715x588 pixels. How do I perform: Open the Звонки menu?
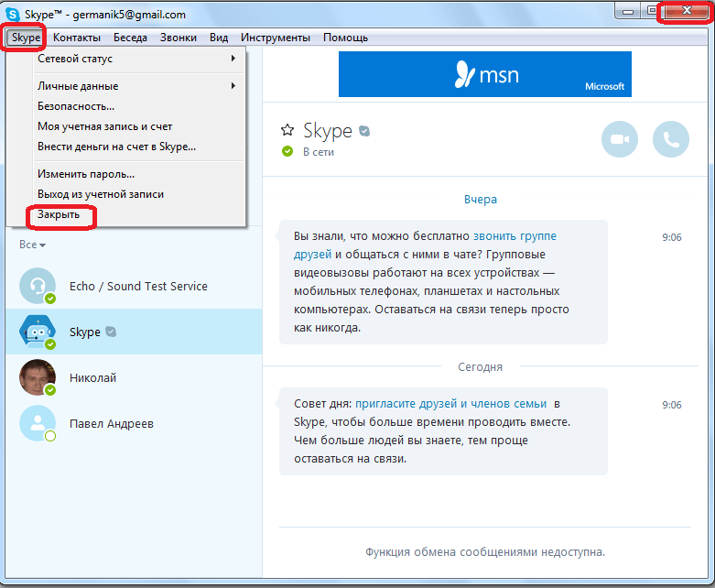click(179, 38)
